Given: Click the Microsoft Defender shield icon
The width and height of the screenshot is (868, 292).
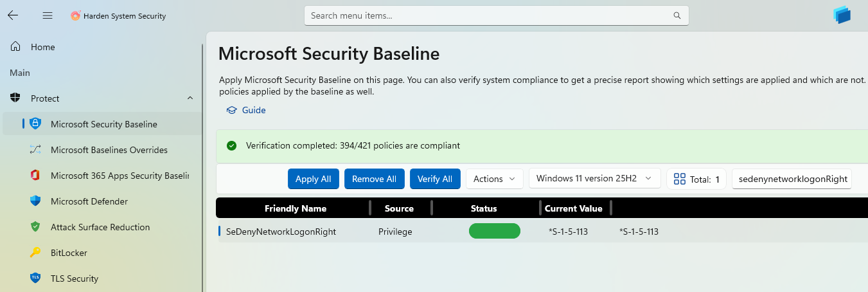Looking at the screenshot, I should coord(35,201).
